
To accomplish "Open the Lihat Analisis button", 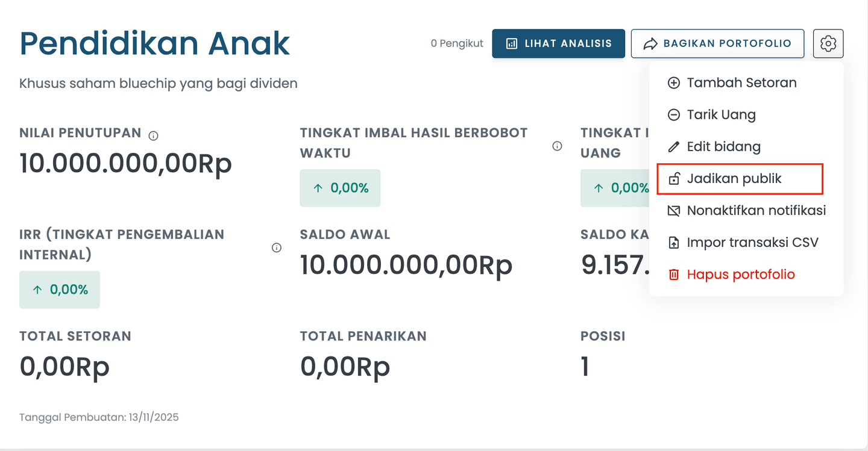I will [558, 43].
